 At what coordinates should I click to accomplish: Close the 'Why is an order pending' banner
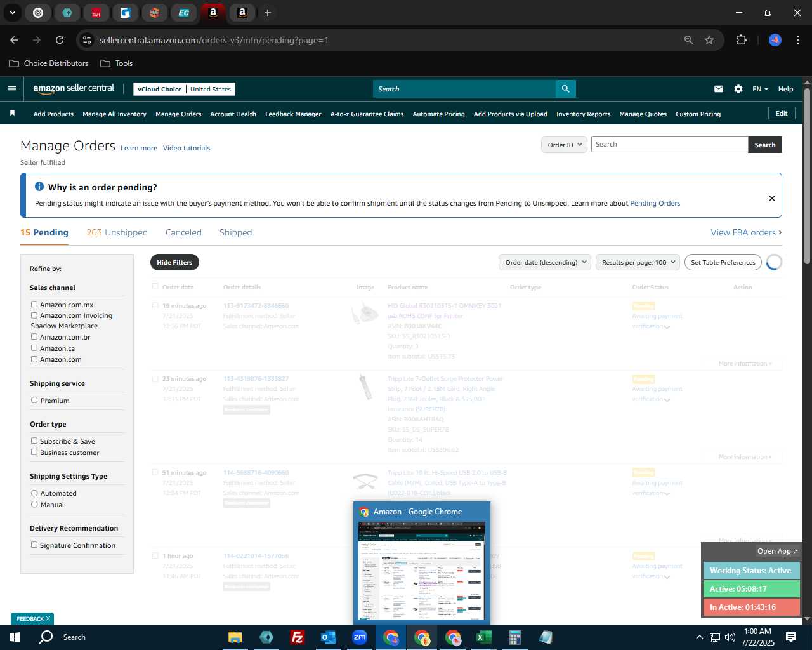(772, 198)
